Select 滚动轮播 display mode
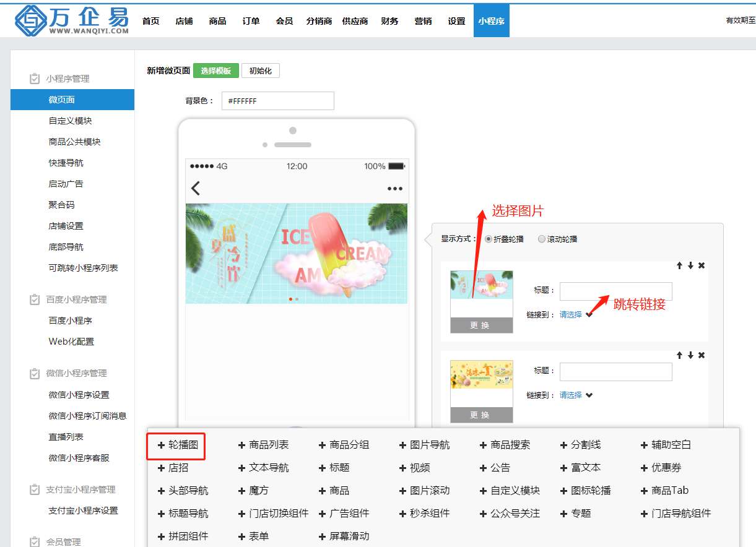 click(x=542, y=239)
